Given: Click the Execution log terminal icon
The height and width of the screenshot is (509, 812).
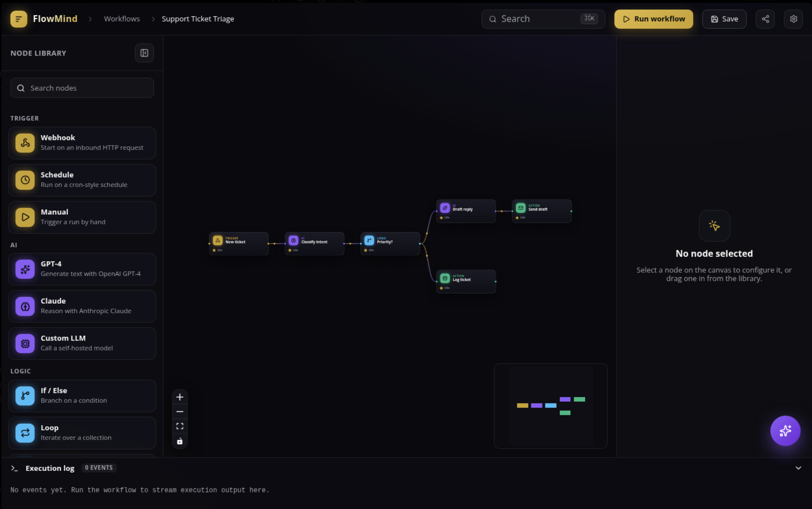Looking at the screenshot, I should pyautogui.click(x=14, y=468).
